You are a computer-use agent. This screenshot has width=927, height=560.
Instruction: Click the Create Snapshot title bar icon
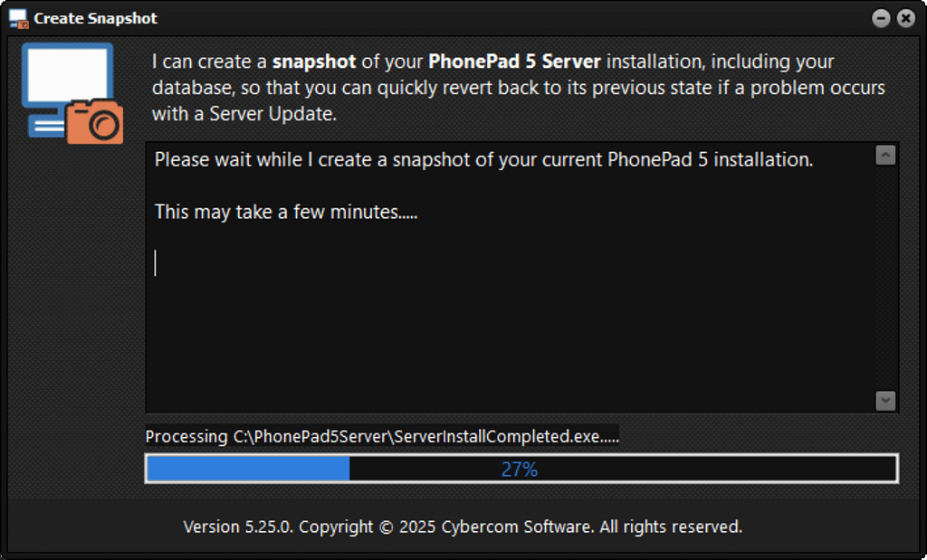[x=19, y=18]
